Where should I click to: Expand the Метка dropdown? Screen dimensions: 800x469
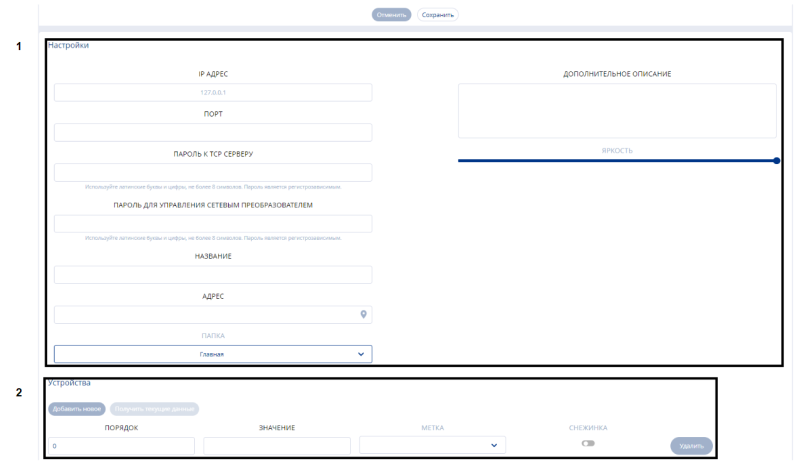pos(432,445)
